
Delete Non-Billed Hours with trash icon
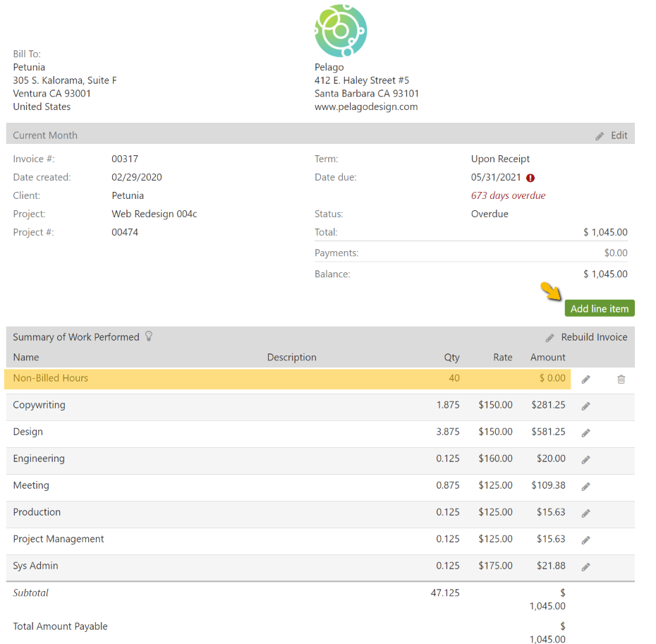621,379
